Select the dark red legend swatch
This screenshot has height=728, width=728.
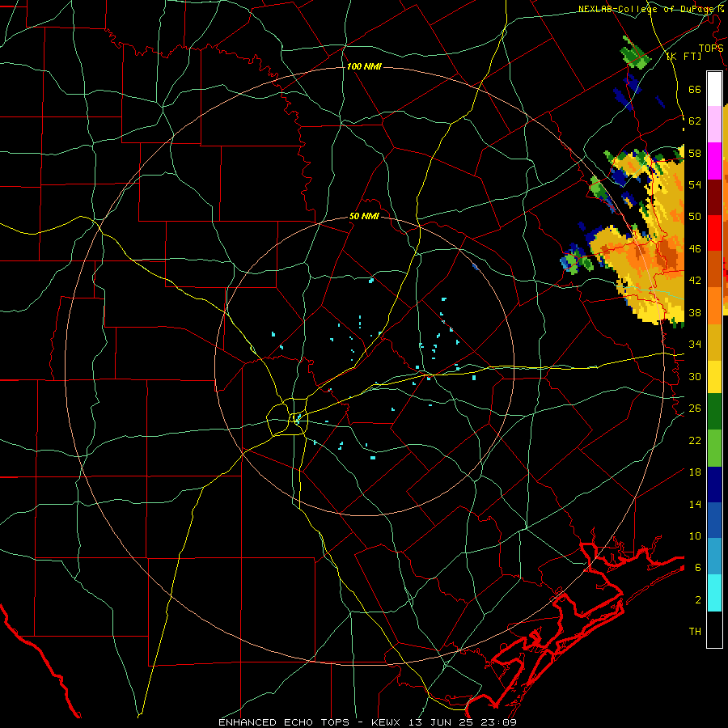click(714, 197)
